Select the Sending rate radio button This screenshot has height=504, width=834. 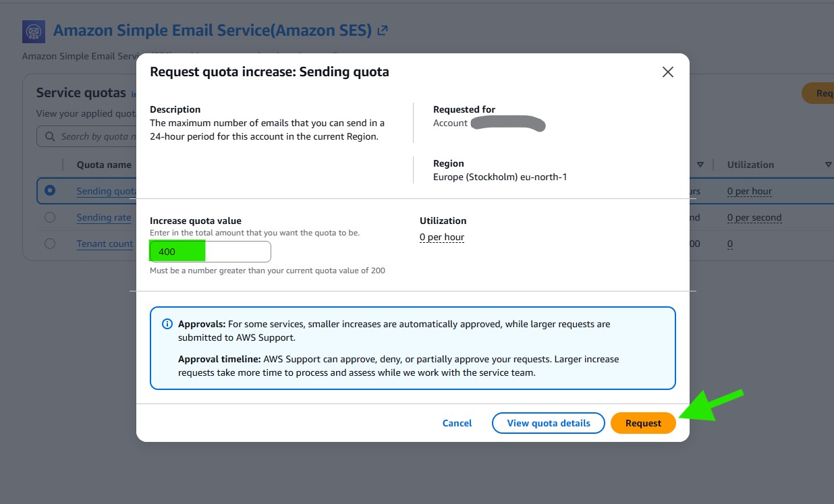pos(50,217)
